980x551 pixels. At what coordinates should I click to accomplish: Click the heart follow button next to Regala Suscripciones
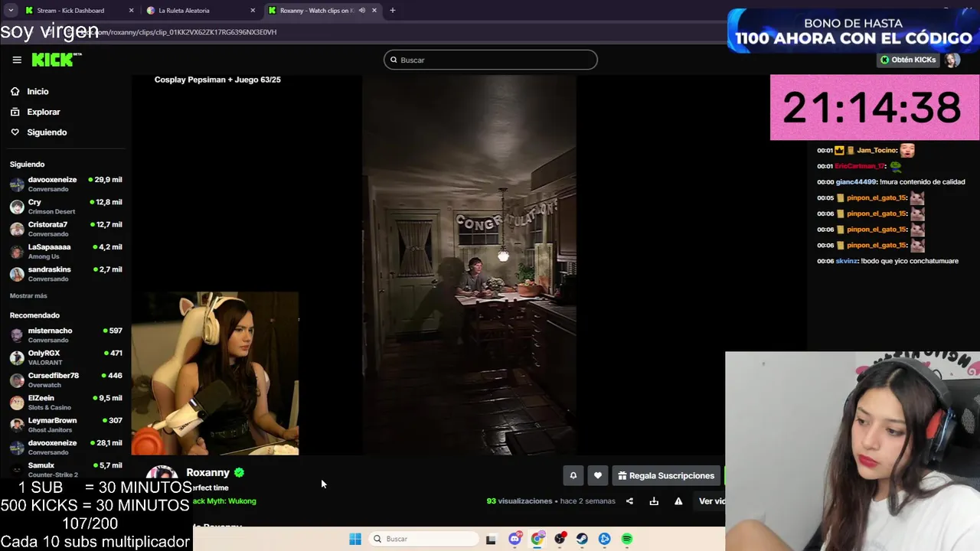(x=598, y=475)
